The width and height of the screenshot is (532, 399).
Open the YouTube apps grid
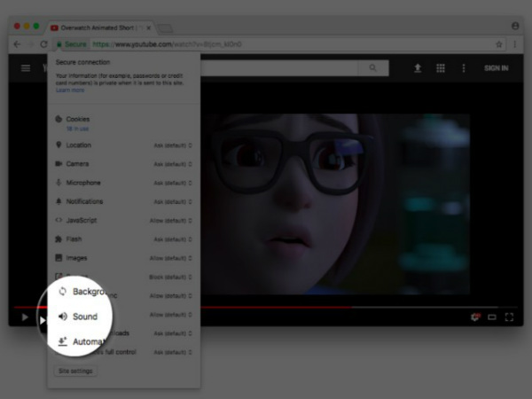pos(440,67)
